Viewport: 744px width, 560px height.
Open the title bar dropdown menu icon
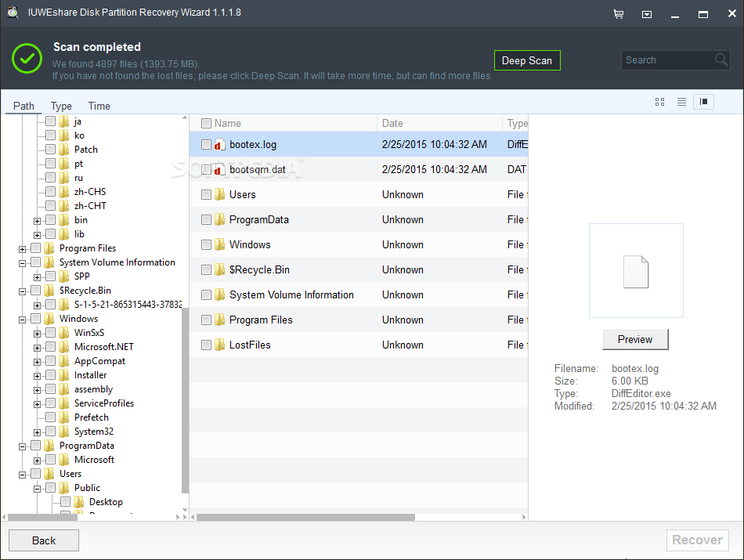[647, 14]
